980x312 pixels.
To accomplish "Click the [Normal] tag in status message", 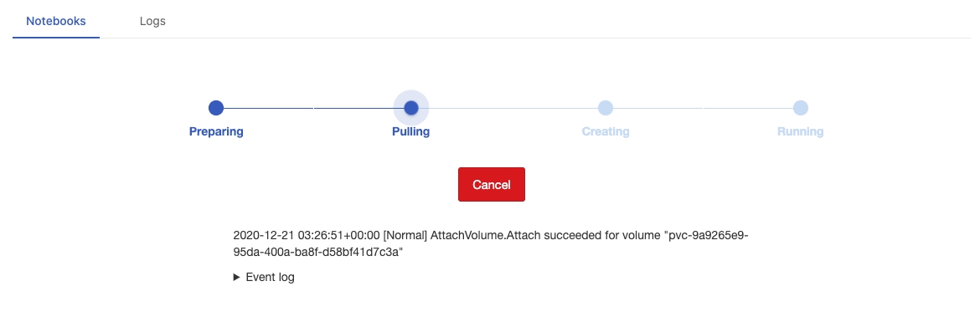I will tap(405, 235).
